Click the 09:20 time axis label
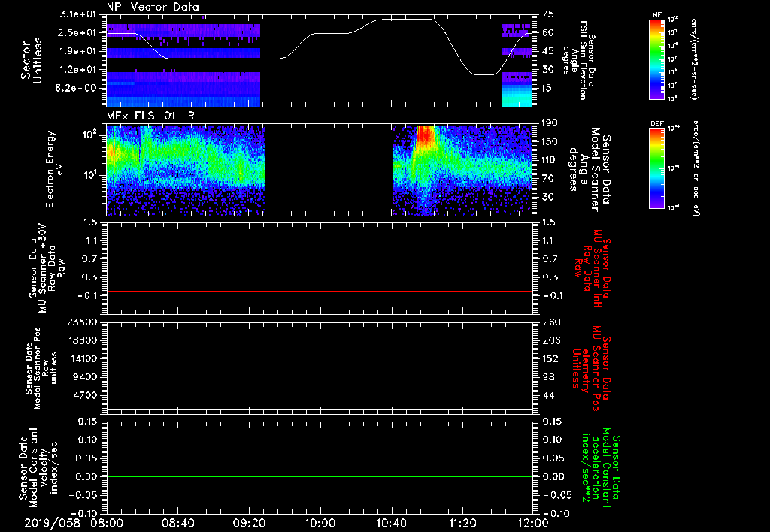 tap(249, 523)
